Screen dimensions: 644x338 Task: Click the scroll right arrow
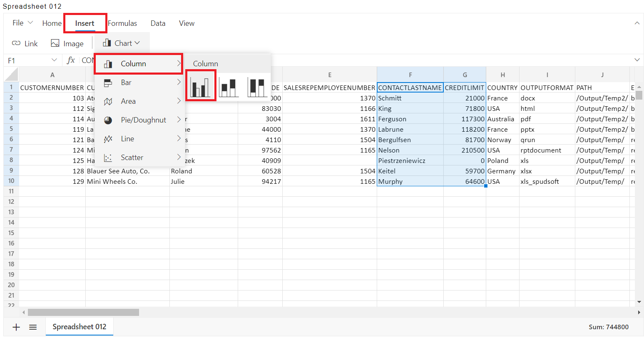(x=639, y=312)
